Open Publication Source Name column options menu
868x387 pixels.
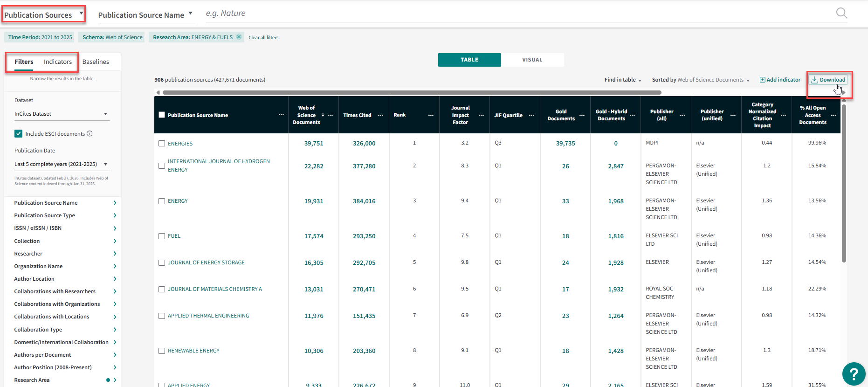pyautogui.click(x=281, y=115)
